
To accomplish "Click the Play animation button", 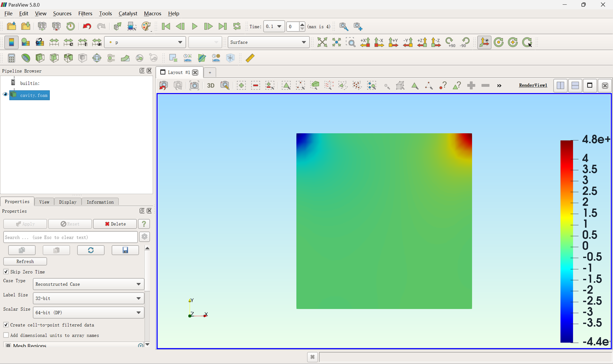I will [x=195, y=26].
